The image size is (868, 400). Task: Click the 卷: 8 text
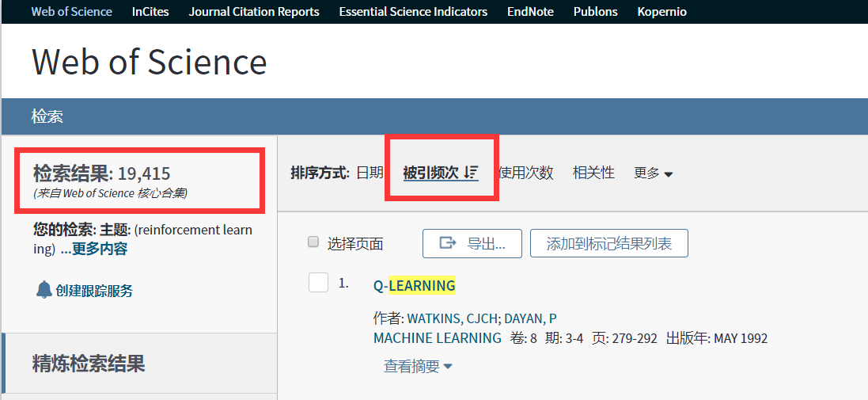tap(523, 338)
